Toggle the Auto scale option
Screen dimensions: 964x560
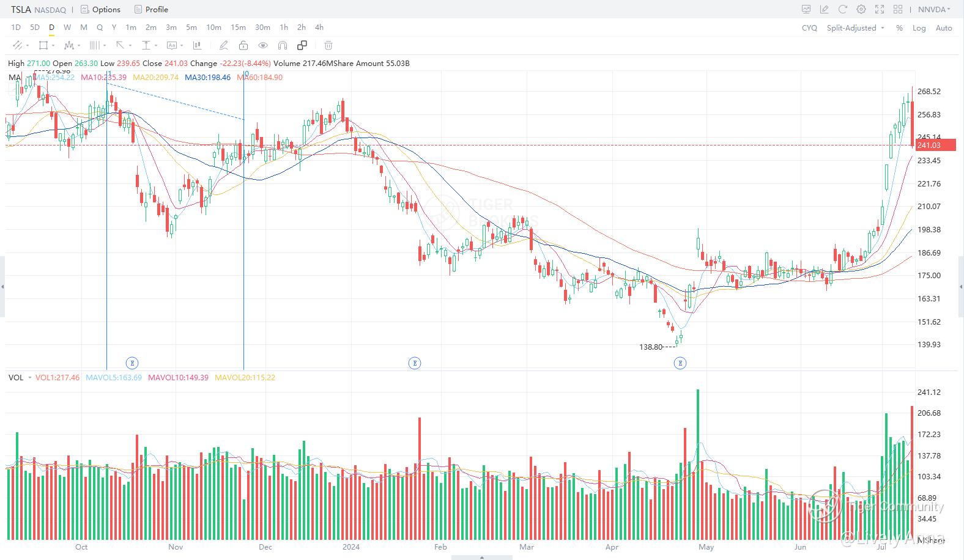pyautogui.click(x=944, y=28)
